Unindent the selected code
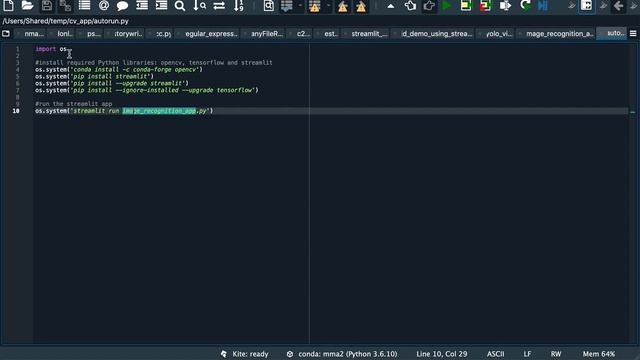This screenshot has height=360, width=640. click(x=142, y=6)
